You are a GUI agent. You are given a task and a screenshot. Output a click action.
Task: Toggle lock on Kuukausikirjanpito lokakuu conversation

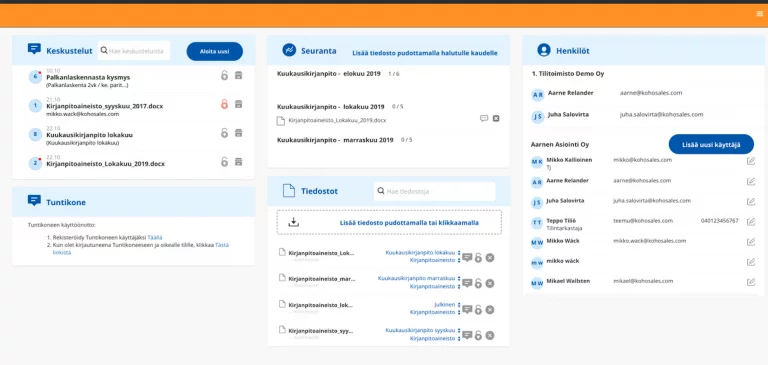[x=224, y=133]
